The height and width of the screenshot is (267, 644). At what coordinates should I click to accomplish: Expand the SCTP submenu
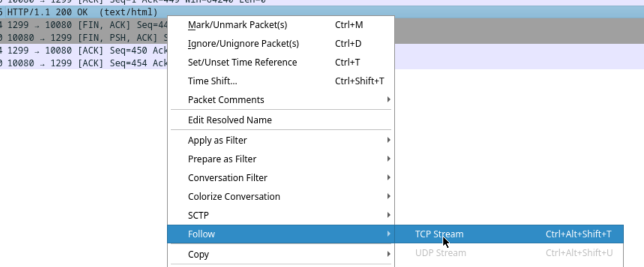click(198, 215)
